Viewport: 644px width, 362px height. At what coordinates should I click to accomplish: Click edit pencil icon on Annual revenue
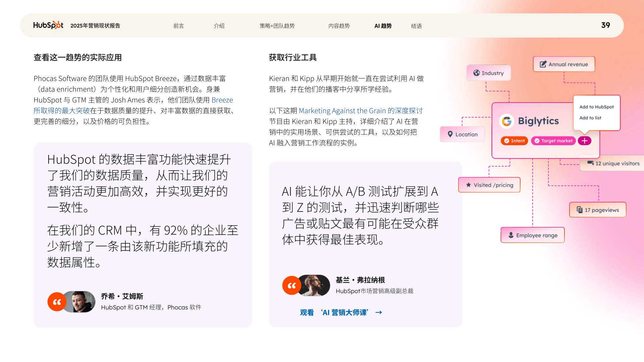pyautogui.click(x=543, y=64)
